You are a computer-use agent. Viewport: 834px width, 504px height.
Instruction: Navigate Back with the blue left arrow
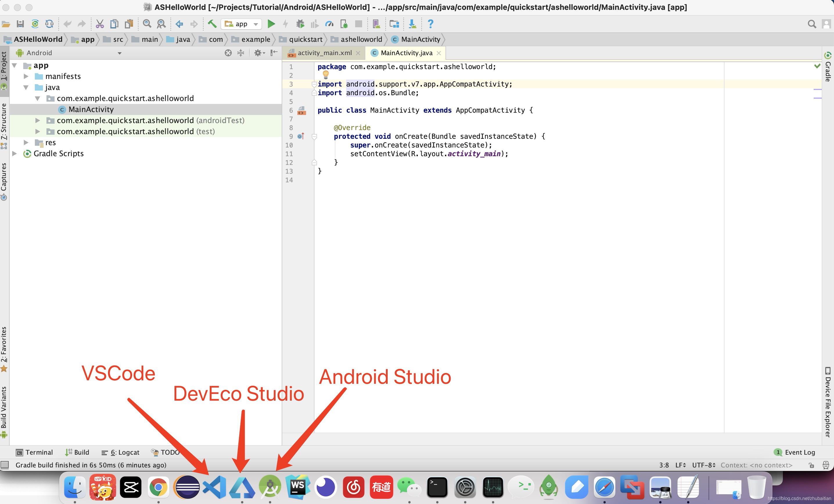pyautogui.click(x=179, y=24)
